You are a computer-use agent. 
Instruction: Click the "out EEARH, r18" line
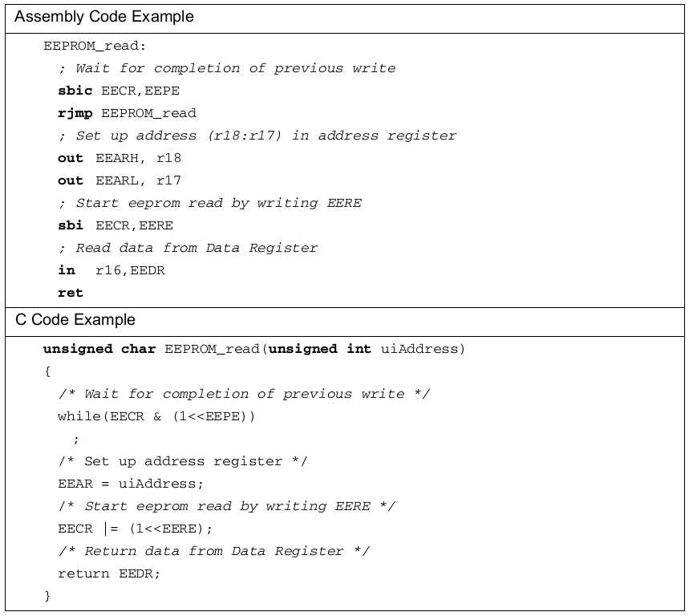click(x=120, y=158)
